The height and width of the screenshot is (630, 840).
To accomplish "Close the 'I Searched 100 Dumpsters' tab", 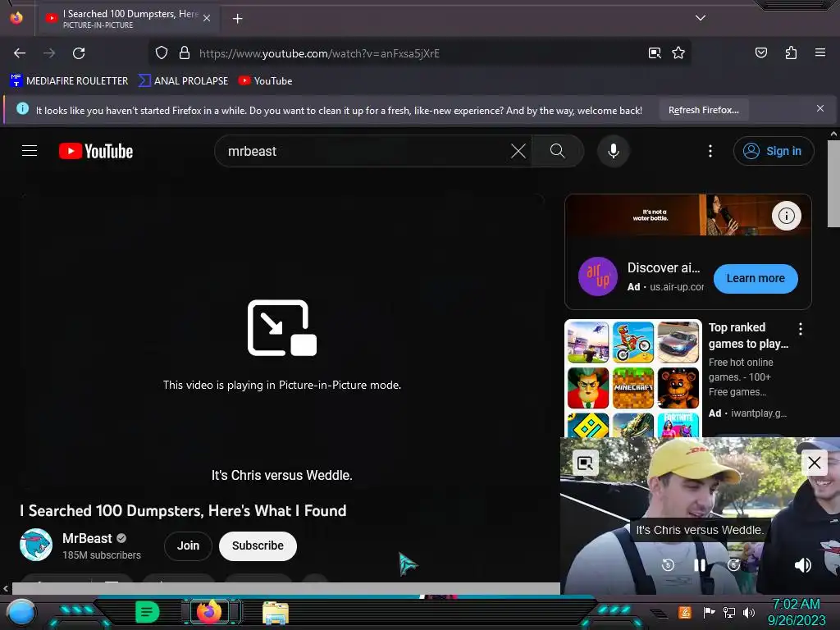I will tap(207, 18).
